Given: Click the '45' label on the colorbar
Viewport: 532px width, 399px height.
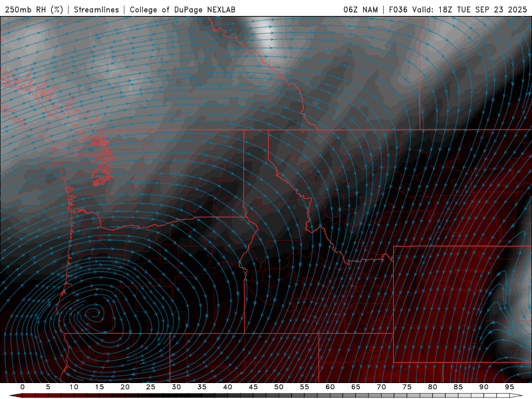Looking at the screenshot, I should point(253,387).
